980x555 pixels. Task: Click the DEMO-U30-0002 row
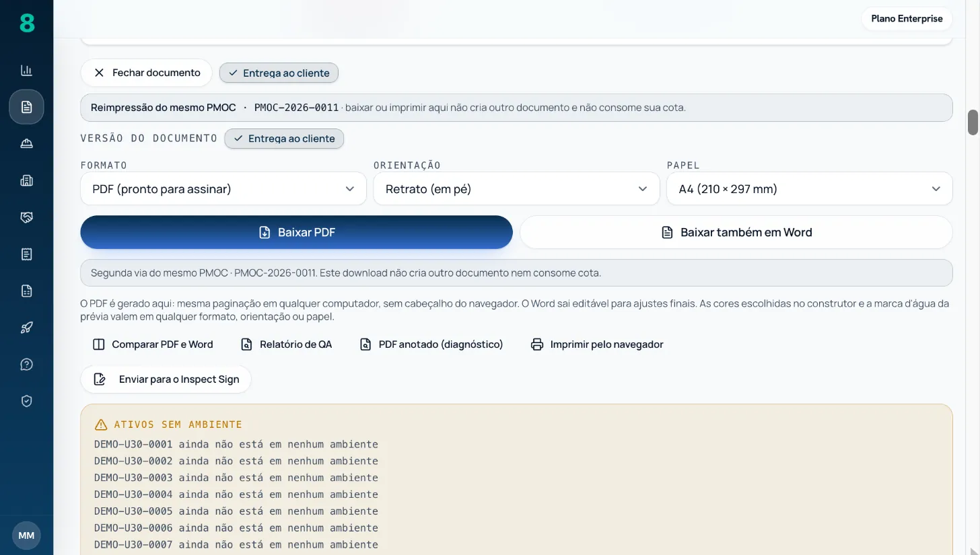tap(236, 461)
